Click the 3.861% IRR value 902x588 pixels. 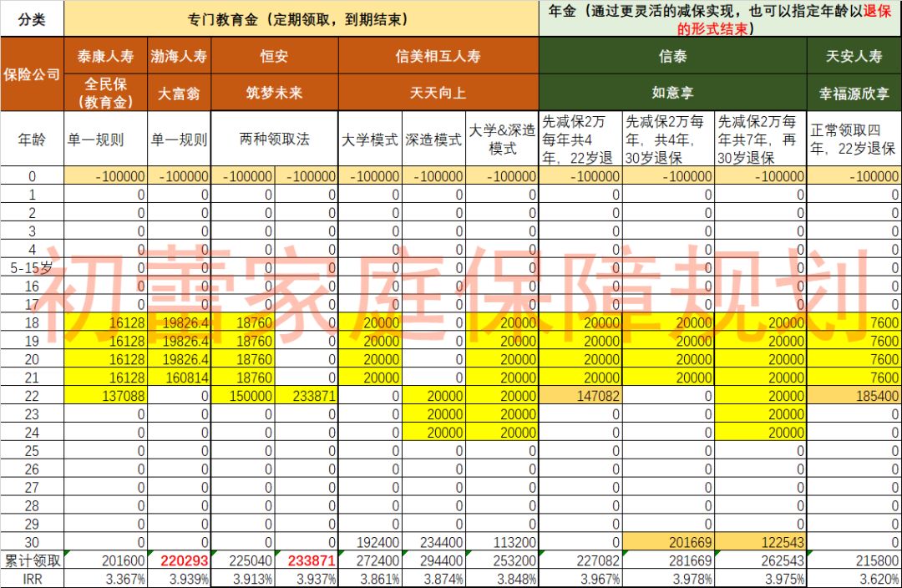click(370, 579)
